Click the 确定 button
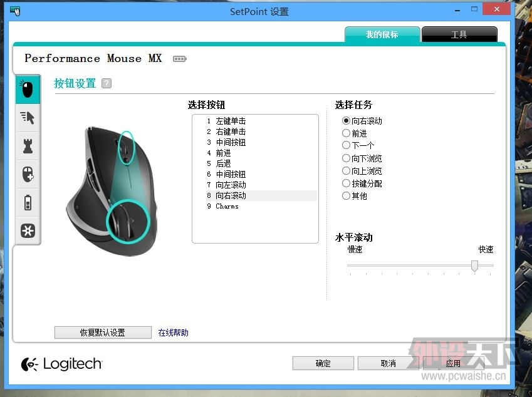This screenshot has width=532, height=397. [x=323, y=363]
